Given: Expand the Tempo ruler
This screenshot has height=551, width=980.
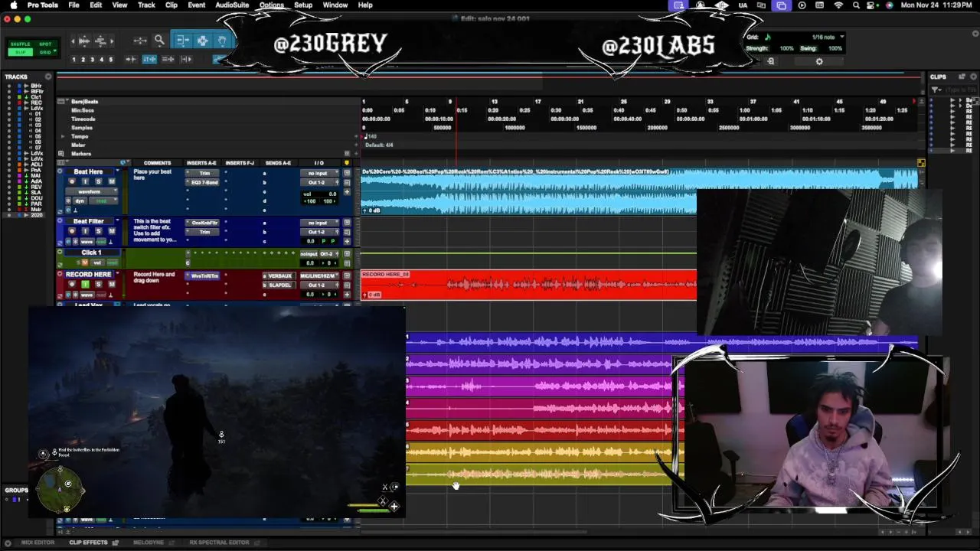Looking at the screenshot, I should point(62,136).
